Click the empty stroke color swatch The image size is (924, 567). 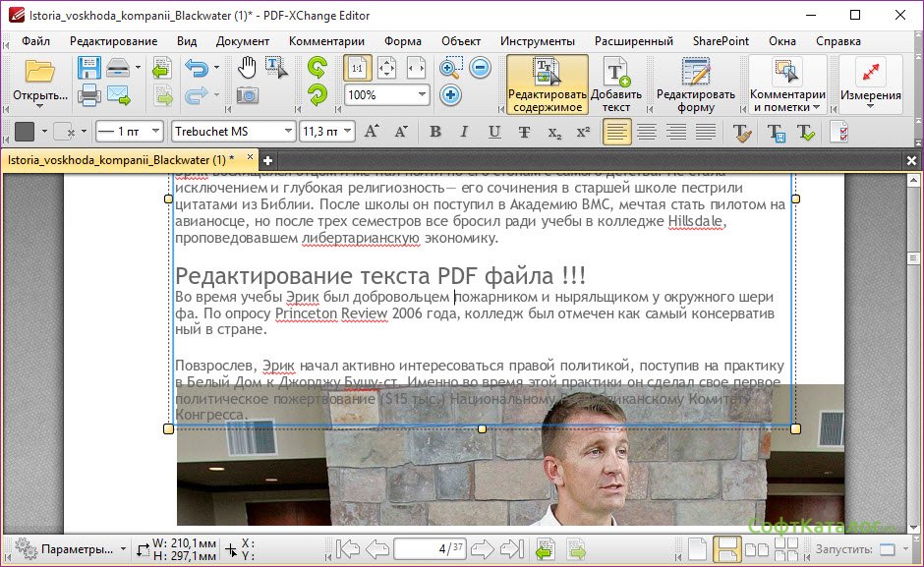64,132
